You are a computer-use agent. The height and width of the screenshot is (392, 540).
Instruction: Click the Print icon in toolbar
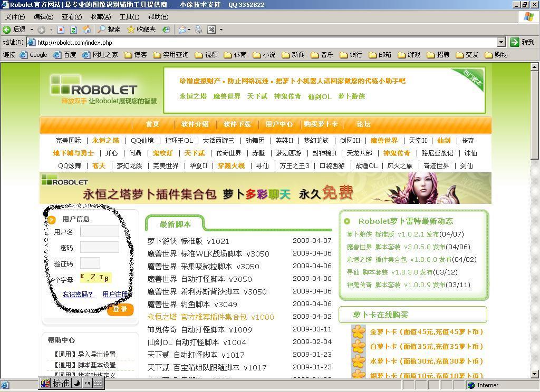(x=199, y=30)
